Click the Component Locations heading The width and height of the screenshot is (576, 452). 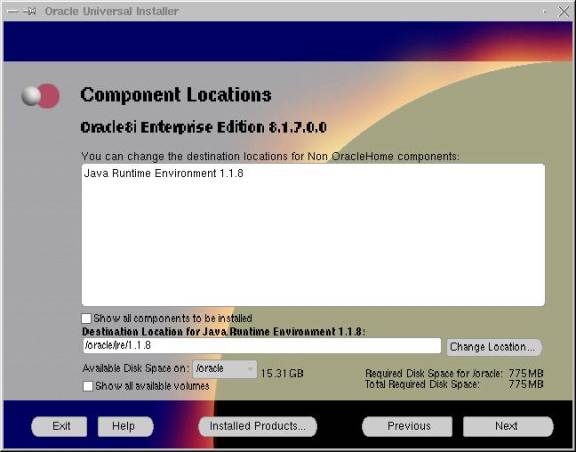pos(176,95)
